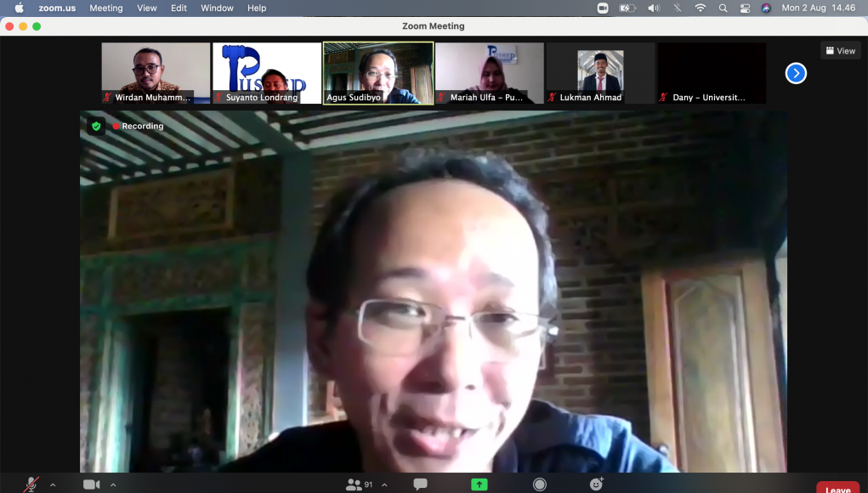This screenshot has height=493, width=868.
Task: Expand the participants options arrow
Action: (383, 485)
